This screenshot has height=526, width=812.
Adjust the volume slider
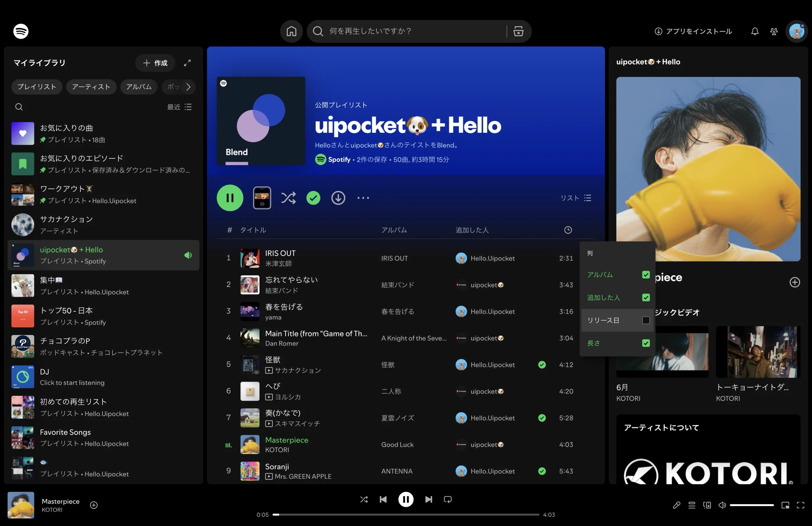point(752,505)
